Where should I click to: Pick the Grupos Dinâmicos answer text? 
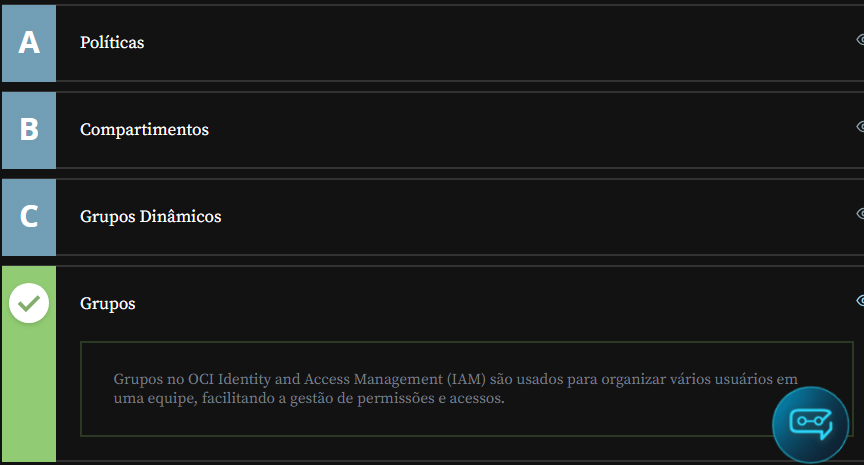(x=150, y=217)
